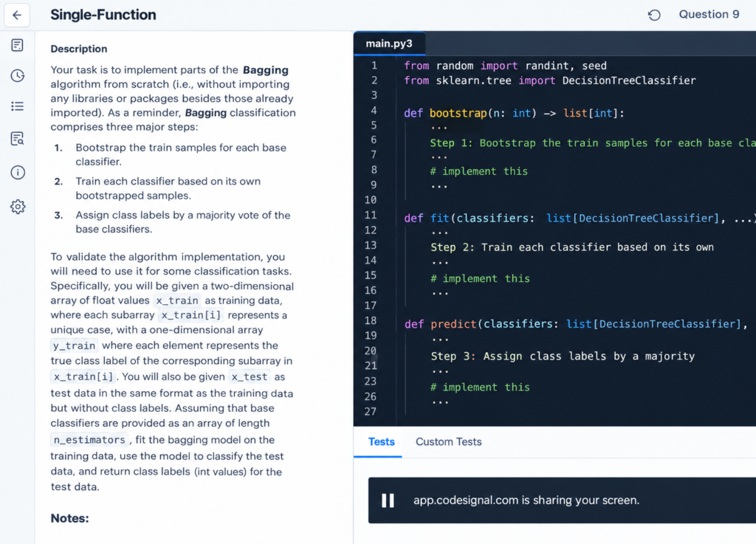
Task: Click the 'Step 3: Assign class labels' docstring
Action: [x=563, y=357]
